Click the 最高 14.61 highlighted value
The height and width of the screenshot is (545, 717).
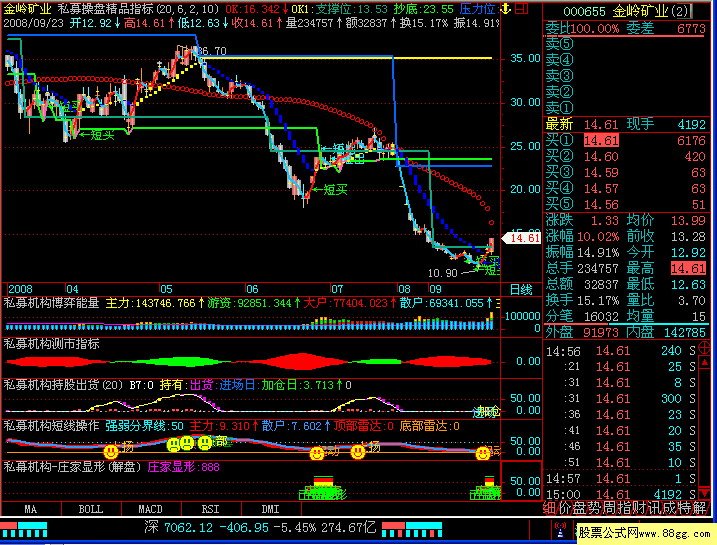pyautogui.click(x=688, y=268)
